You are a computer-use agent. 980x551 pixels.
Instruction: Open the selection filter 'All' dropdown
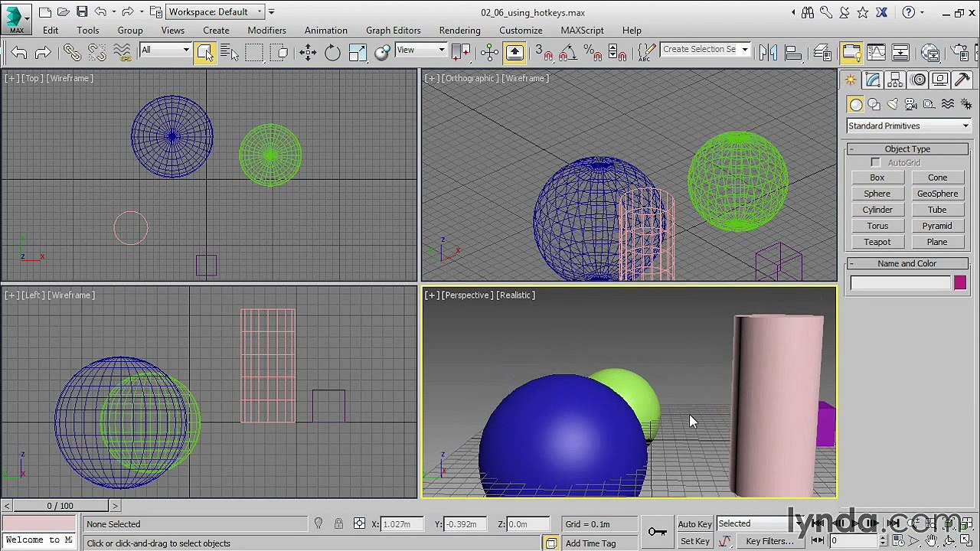coord(165,50)
